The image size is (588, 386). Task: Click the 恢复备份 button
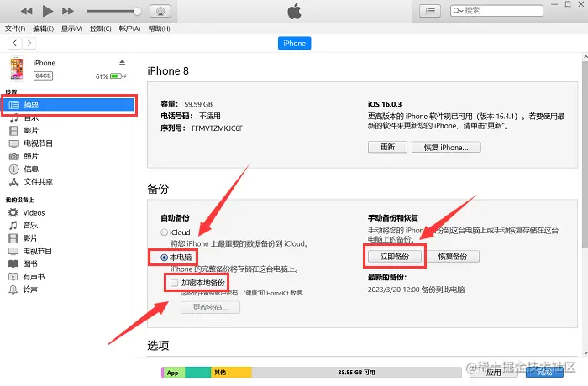[452, 256]
